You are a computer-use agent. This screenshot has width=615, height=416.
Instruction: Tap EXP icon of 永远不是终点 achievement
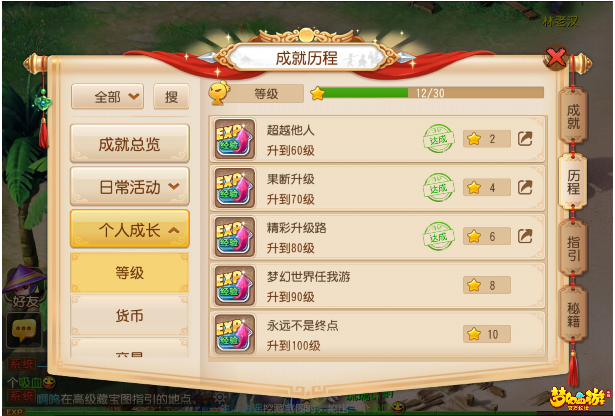click(235, 334)
